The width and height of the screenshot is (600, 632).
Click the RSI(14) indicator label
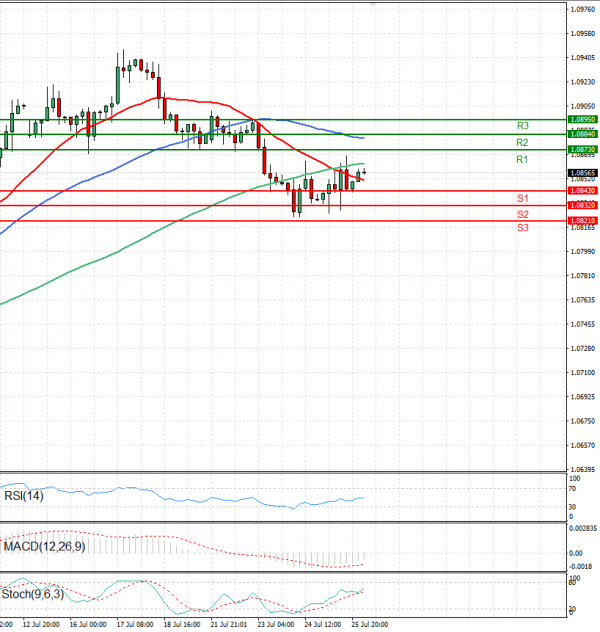23,496
